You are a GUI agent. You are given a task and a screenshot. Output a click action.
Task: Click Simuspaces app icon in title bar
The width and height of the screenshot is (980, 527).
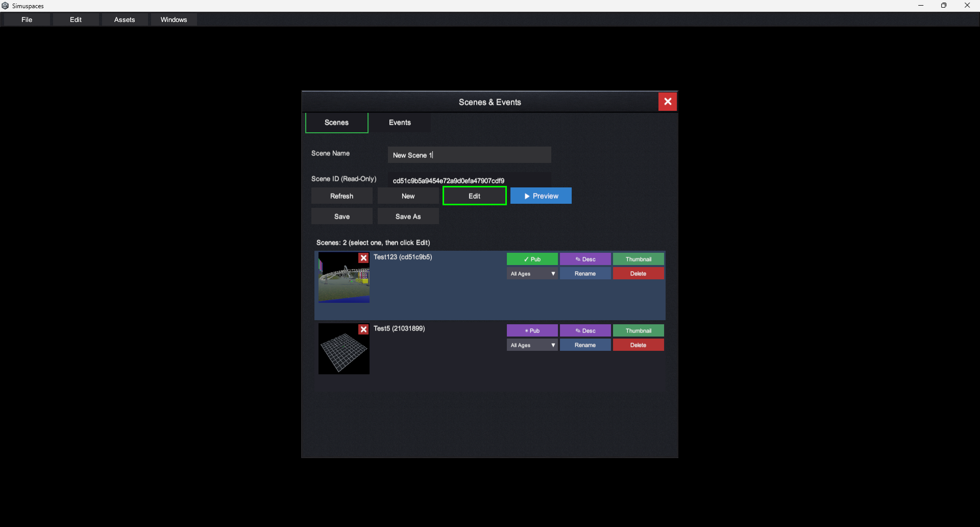click(5, 6)
